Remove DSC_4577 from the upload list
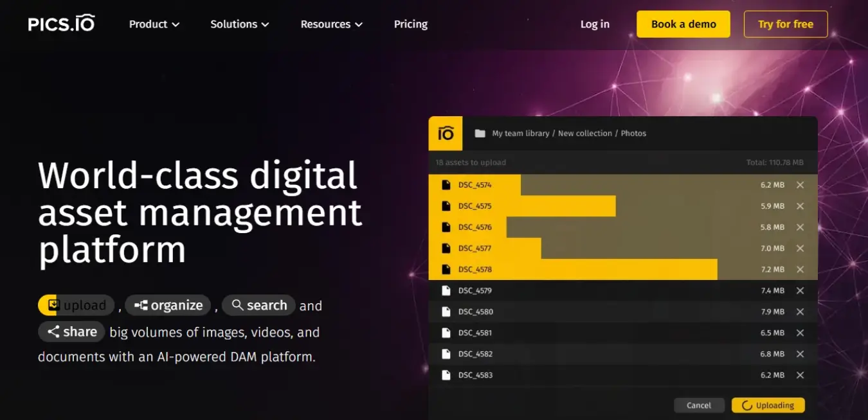 (800, 249)
